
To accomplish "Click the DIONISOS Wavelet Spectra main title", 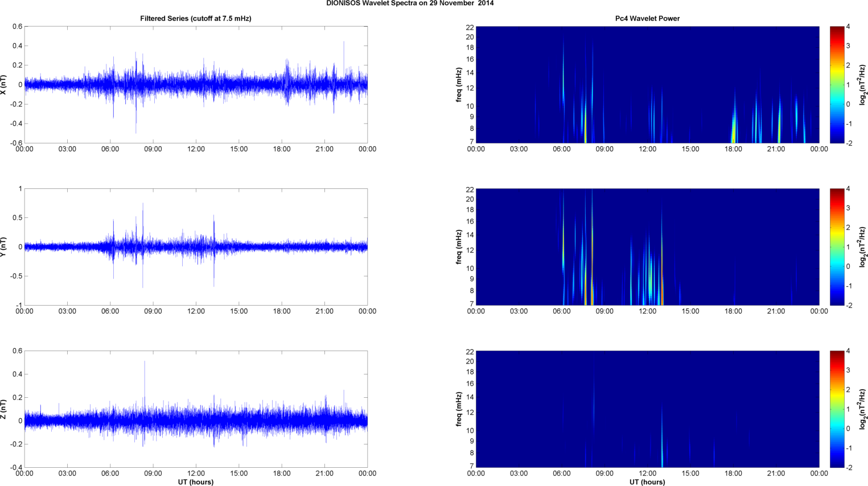I will point(410,3).
